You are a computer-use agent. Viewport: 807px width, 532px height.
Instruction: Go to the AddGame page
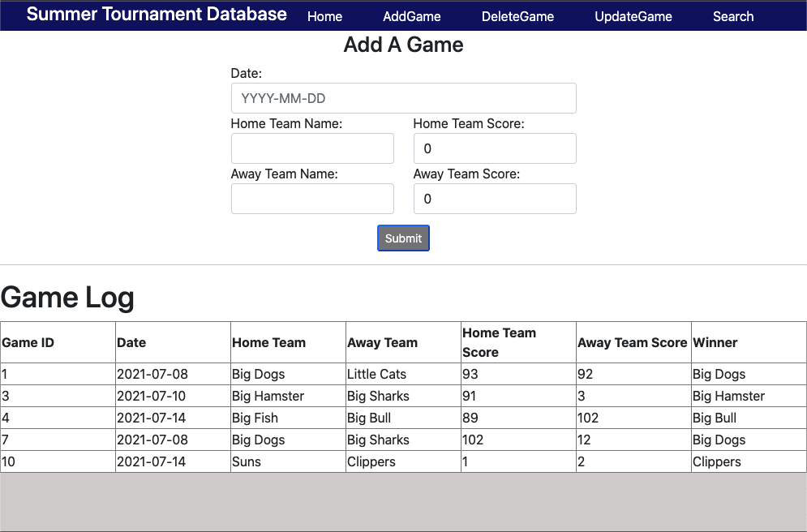412,16
